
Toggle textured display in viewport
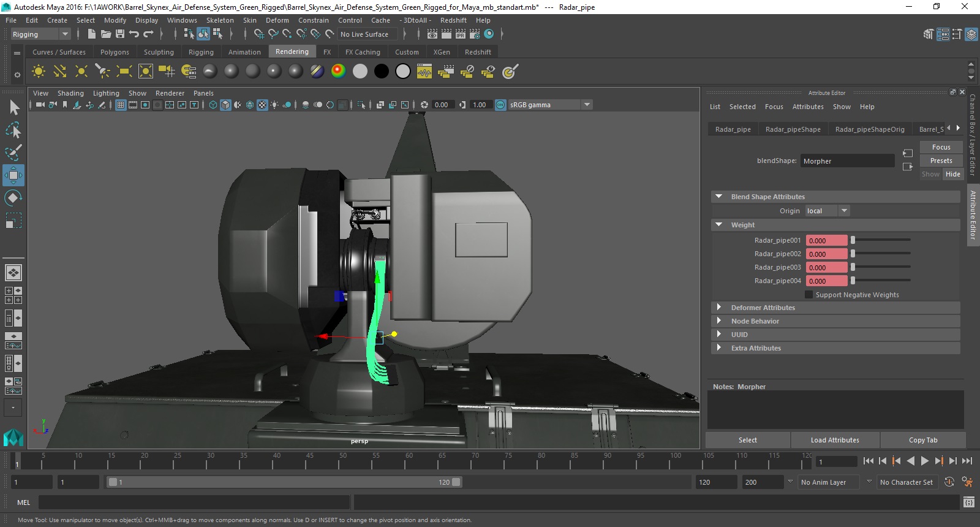[x=262, y=105]
